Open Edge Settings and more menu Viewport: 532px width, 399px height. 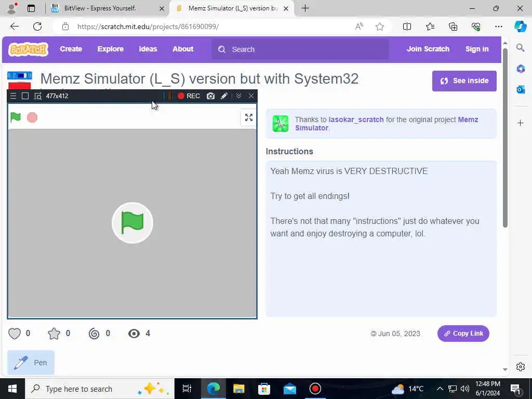click(498, 26)
